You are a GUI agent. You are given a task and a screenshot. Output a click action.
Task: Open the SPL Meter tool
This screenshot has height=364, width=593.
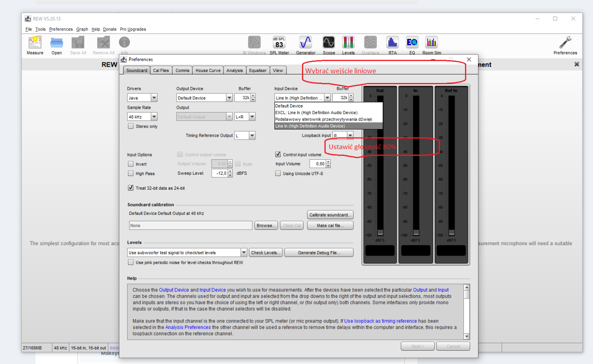pos(279,45)
